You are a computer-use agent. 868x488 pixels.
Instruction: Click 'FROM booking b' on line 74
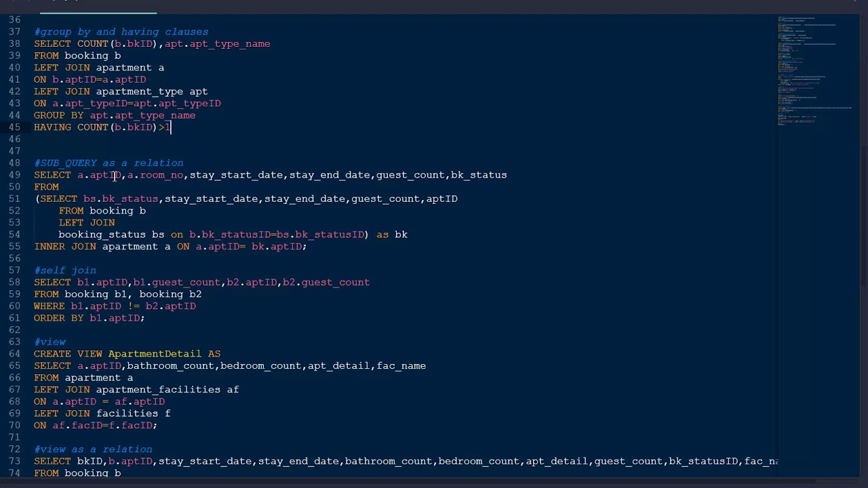point(77,473)
